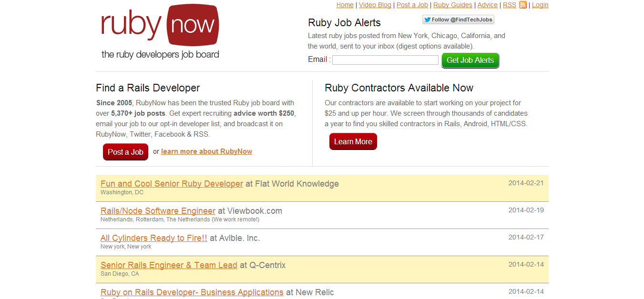Viewport: 644px width, 299px height.
Task: Click the date 2014-02-19
Action: click(x=526, y=210)
